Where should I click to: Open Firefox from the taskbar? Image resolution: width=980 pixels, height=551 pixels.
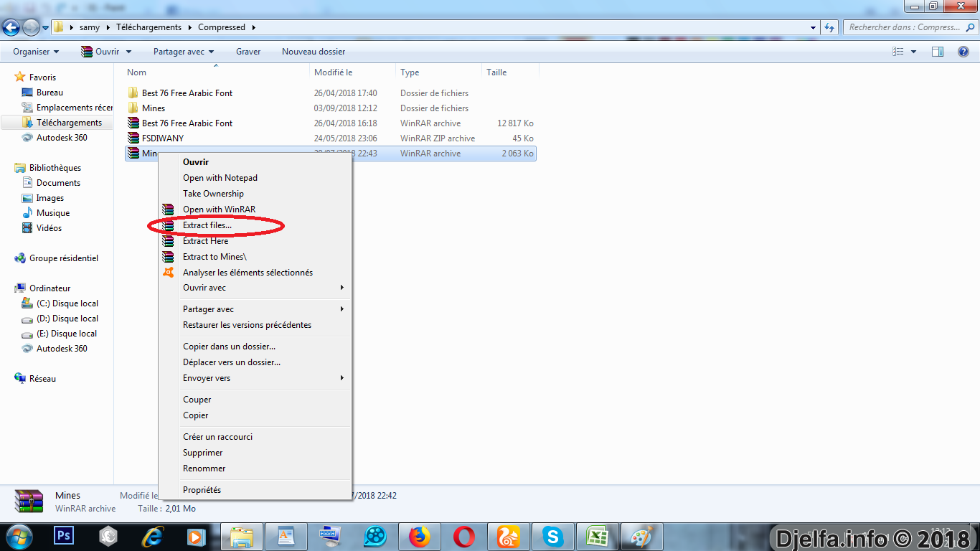click(419, 536)
